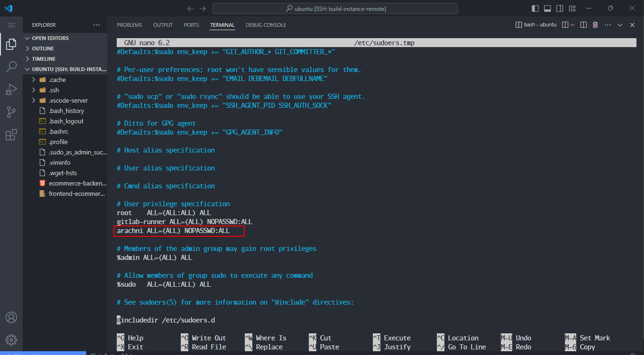Open the ecommerce-backen... HTML file

coord(65,183)
